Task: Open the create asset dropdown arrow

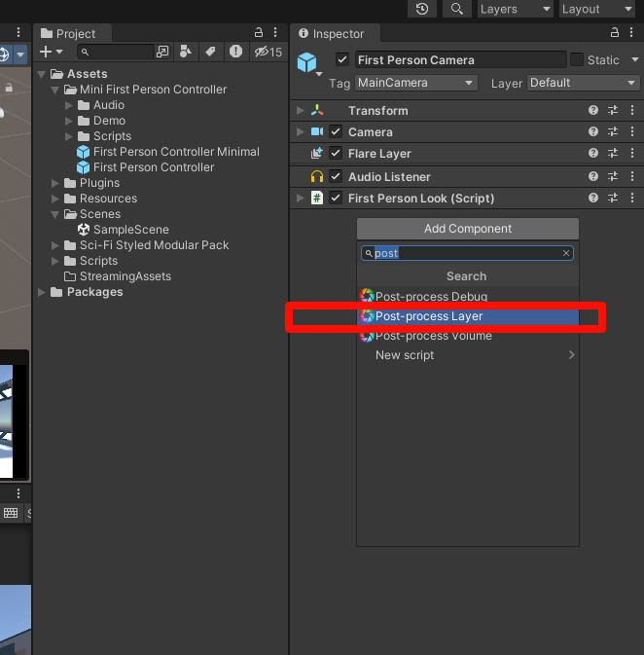Action: pos(59,52)
